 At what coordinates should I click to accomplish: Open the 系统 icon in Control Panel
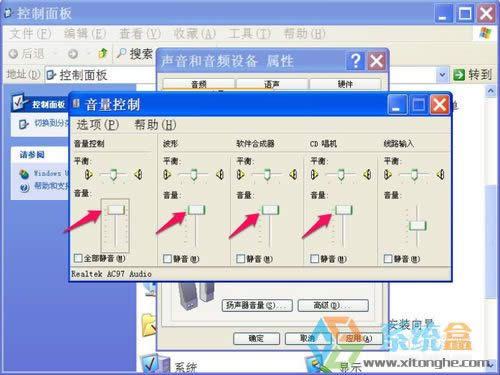click(169, 364)
